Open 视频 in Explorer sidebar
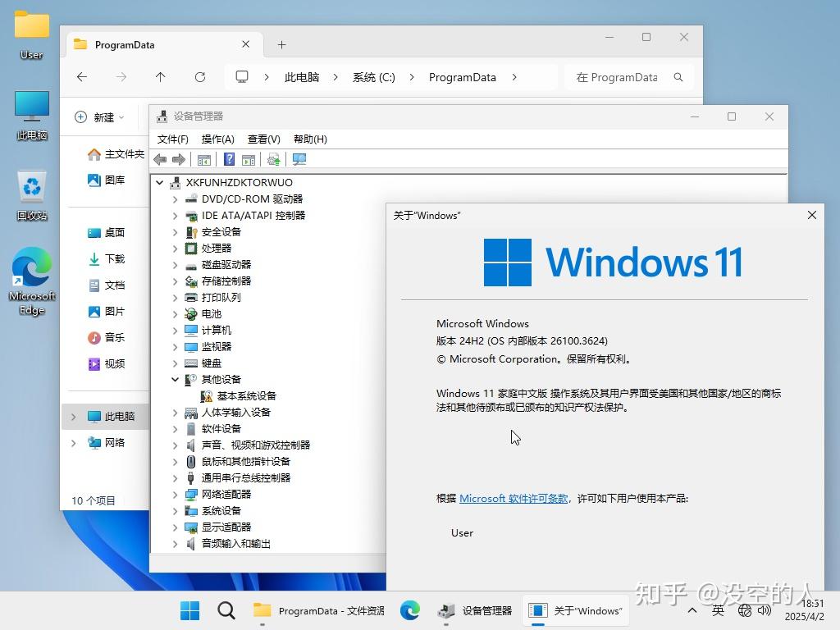 [x=106, y=364]
